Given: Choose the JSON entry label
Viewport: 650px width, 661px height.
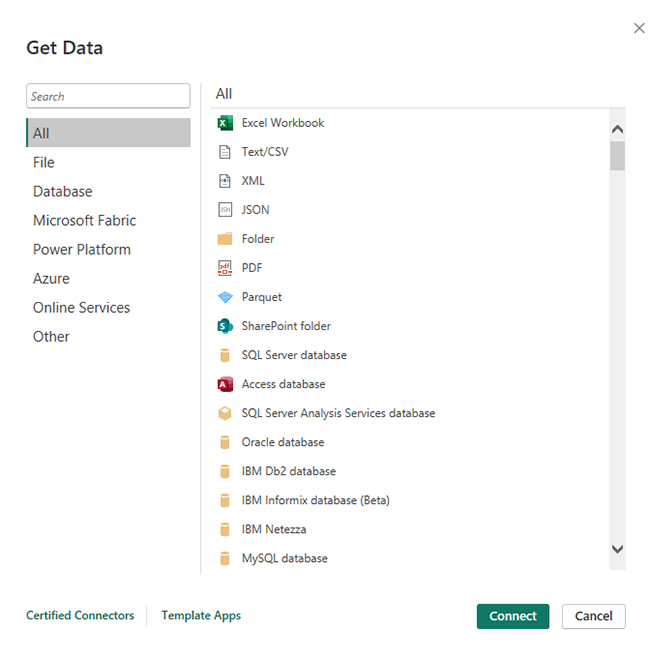Looking at the screenshot, I should (x=255, y=210).
